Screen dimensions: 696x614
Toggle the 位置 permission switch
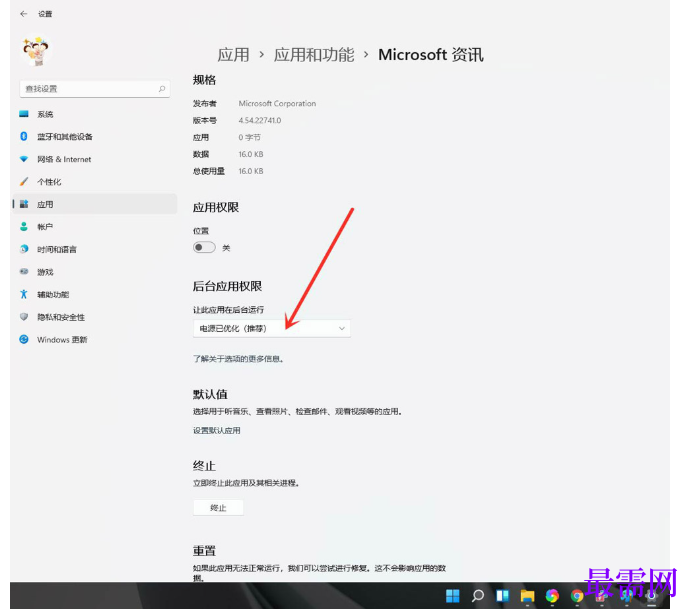tap(204, 247)
